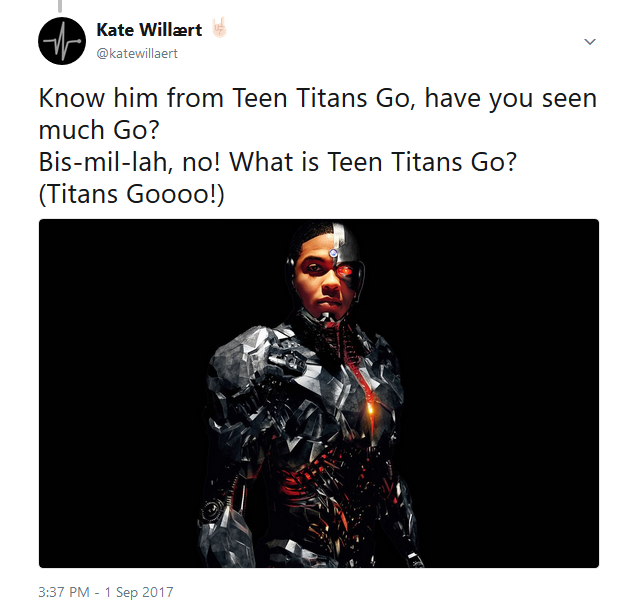Click Cyborg's raised metal fist
The width and height of the screenshot is (633, 607).
pos(287,359)
